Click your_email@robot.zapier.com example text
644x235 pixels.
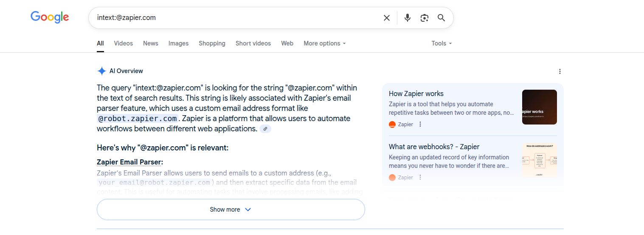[154, 183]
